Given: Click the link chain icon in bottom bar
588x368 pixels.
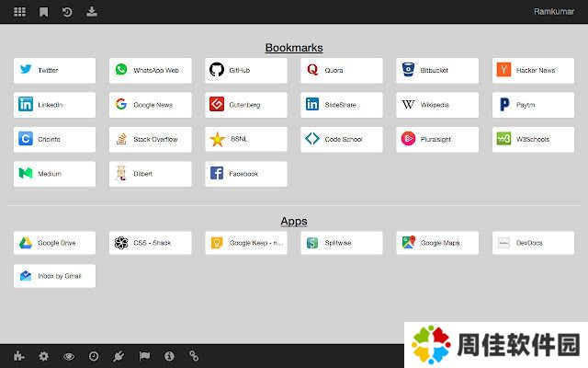Looking at the screenshot, I should click(x=194, y=356).
